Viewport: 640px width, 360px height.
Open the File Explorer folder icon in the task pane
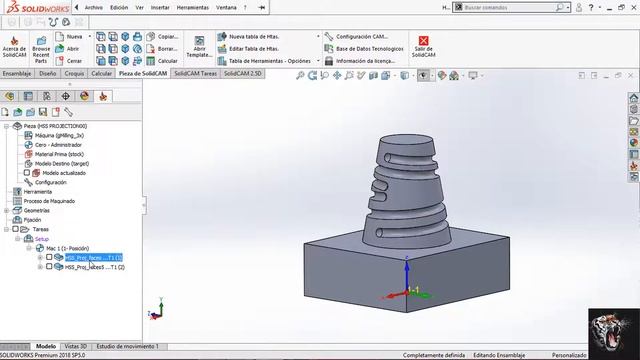[x=633, y=120]
